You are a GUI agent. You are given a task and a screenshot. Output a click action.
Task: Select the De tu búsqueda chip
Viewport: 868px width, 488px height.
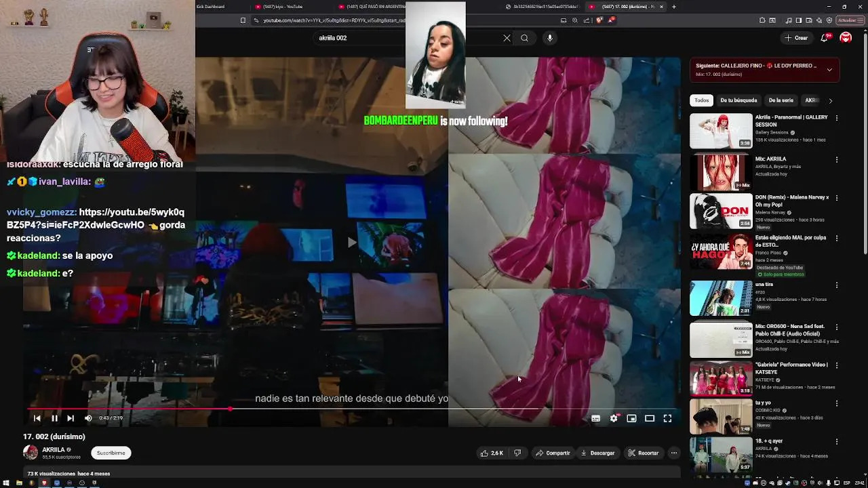click(x=738, y=100)
